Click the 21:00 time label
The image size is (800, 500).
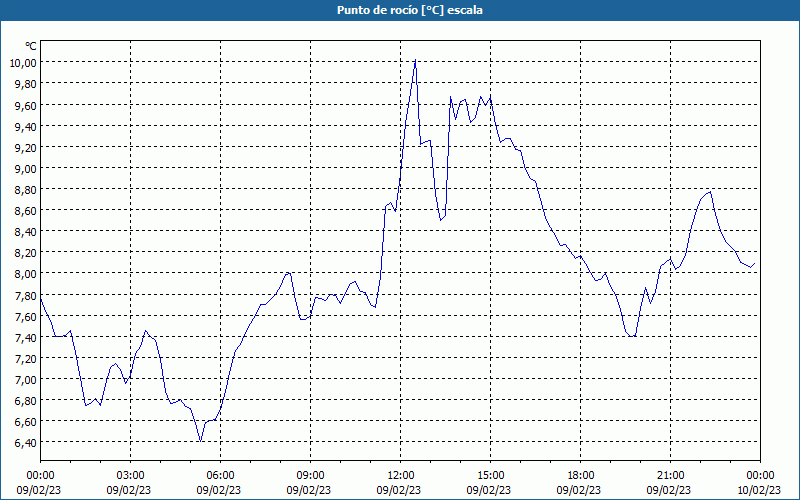click(670, 475)
